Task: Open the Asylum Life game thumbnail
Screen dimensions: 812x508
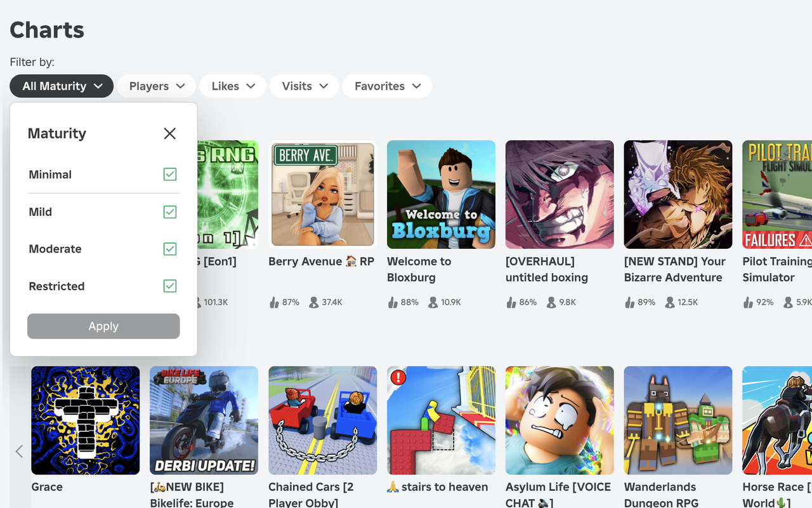Action: coord(560,420)
